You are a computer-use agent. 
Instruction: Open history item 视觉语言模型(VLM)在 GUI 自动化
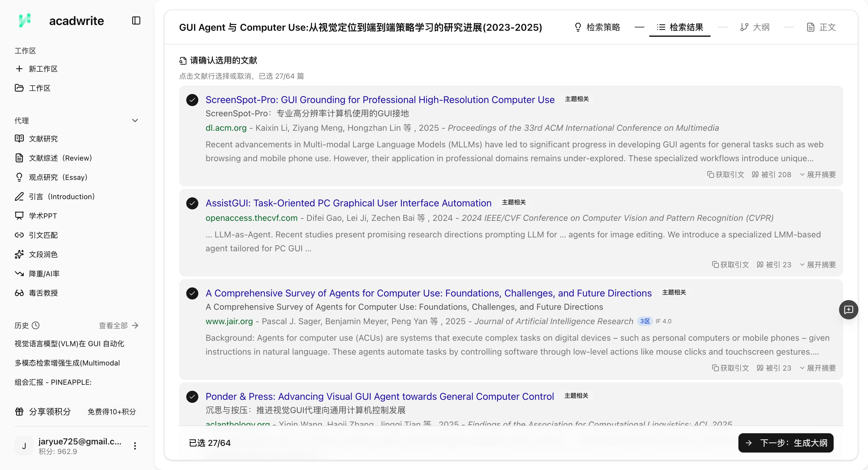tap(69, 344)
